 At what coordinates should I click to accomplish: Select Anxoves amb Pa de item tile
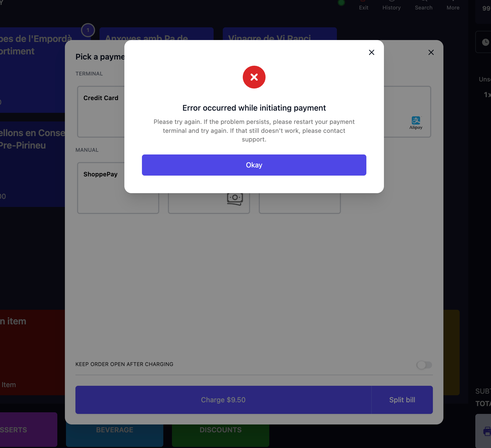[156, 34]
